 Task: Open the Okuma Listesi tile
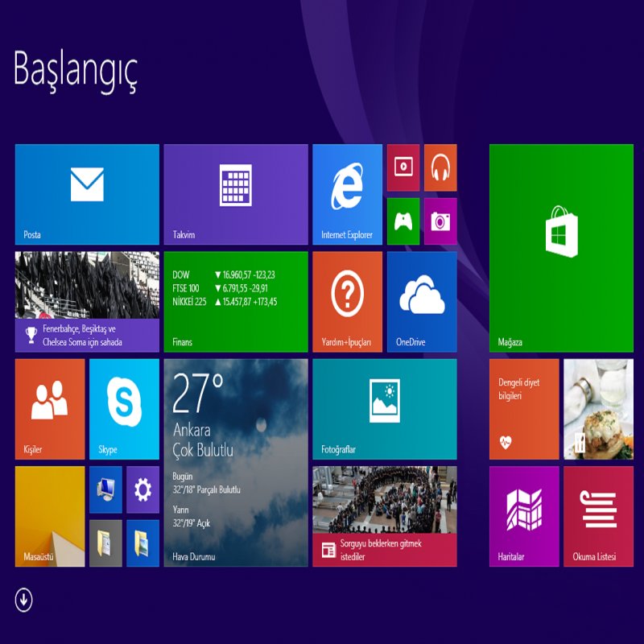click(x=599, y=517)
